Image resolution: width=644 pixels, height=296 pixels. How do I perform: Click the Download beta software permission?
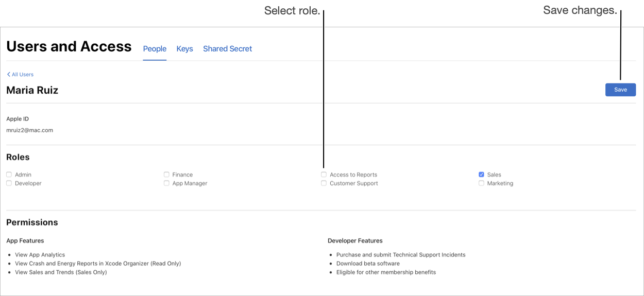pos(368,264)
